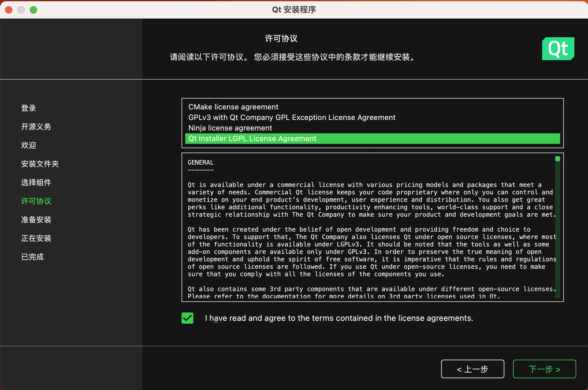Select Ninja license agreement

(x=372, y=128)
